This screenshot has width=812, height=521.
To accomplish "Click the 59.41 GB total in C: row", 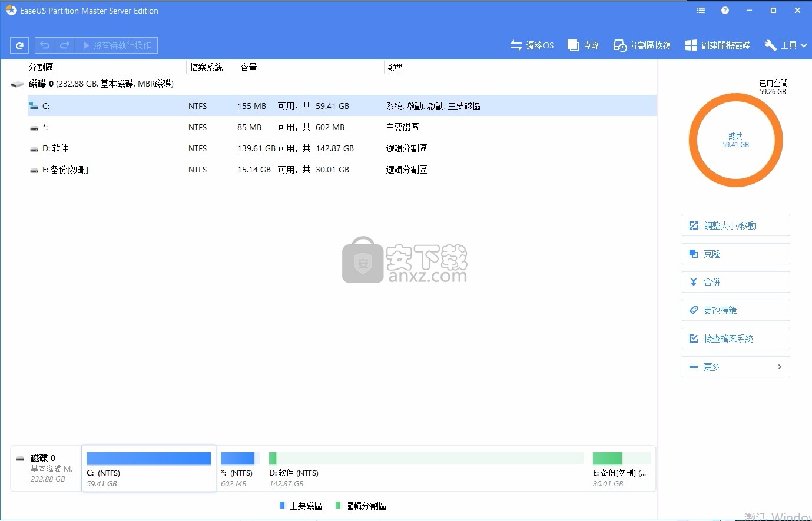I will 332,106.
